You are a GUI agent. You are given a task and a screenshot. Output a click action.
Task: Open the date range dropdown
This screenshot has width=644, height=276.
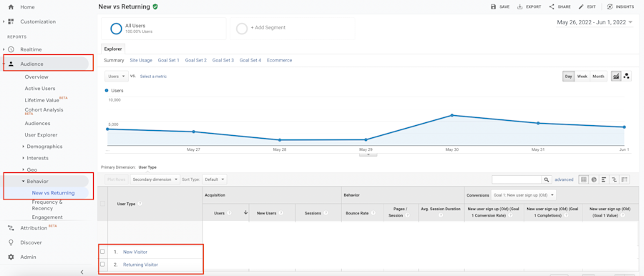coord(595,22)
